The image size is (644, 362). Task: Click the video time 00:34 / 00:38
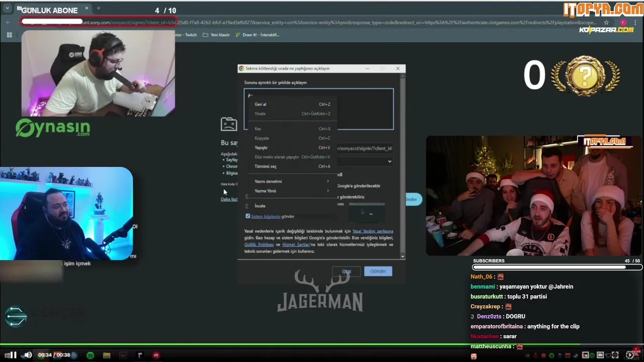click(x=54, y=355)
